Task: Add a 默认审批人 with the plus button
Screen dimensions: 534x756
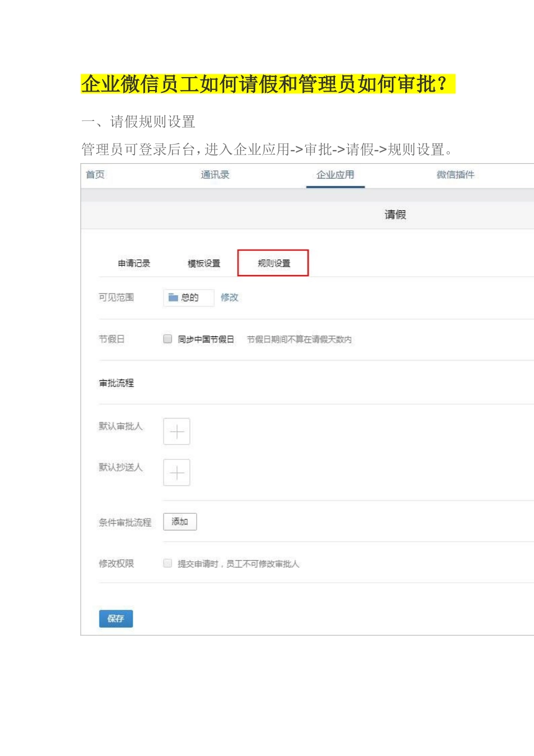Action: click(177, 432)
